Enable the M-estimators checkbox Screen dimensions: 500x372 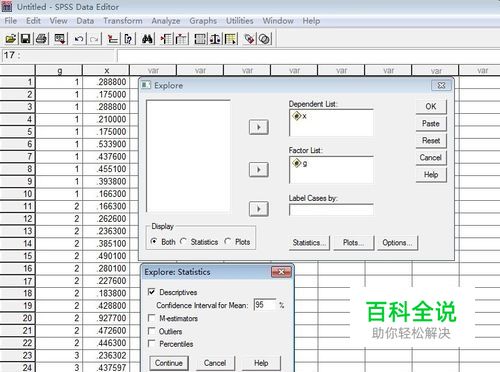(151, 318)
